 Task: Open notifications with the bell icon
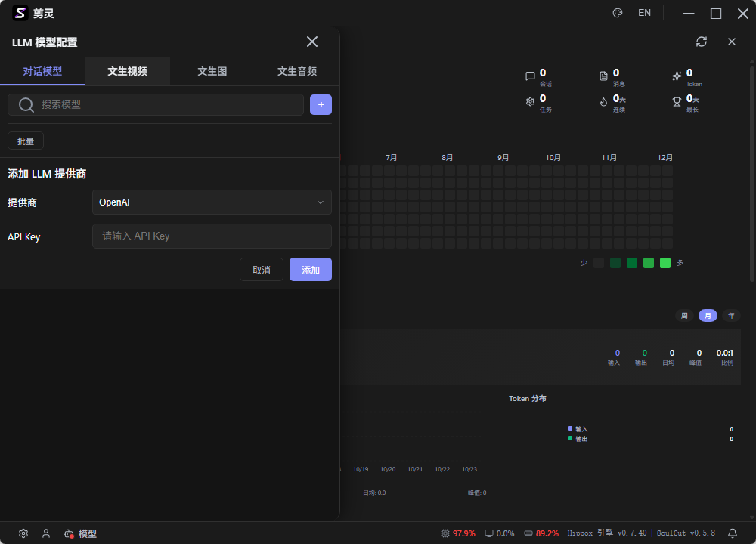click(x=733, y=533)
